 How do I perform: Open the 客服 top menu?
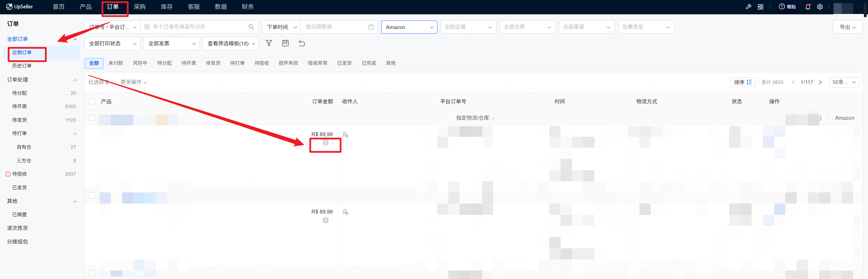(x=194, y=7)
